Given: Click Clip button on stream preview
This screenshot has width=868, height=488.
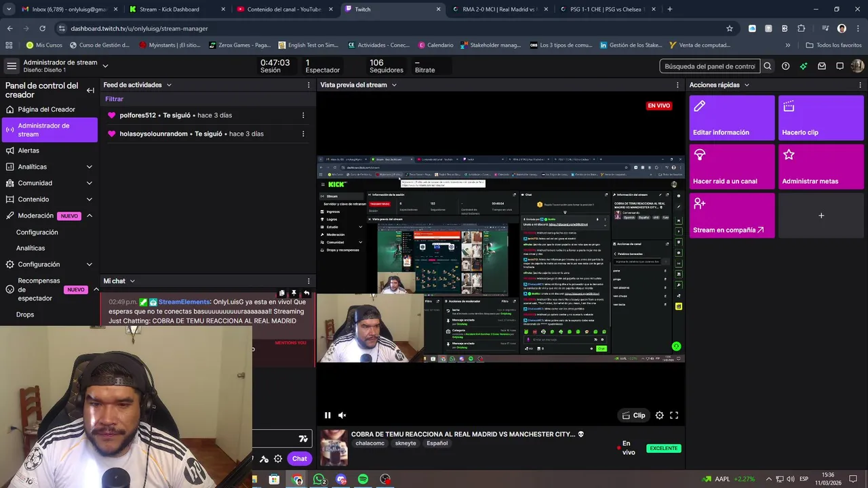Looking at the screenshot, I should click(x=633, y=415).
